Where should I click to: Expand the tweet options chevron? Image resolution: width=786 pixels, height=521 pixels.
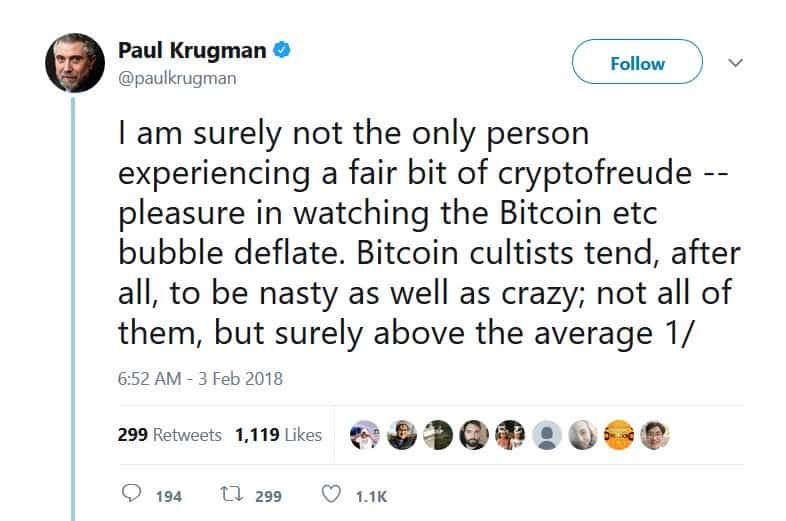pyautogui.click(x=737, y=62)
